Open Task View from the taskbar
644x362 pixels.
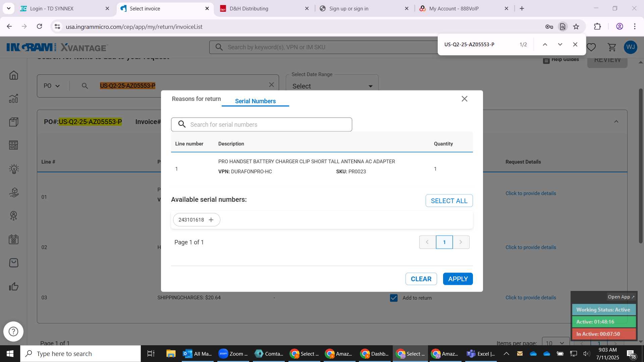(x=151, y=354)
